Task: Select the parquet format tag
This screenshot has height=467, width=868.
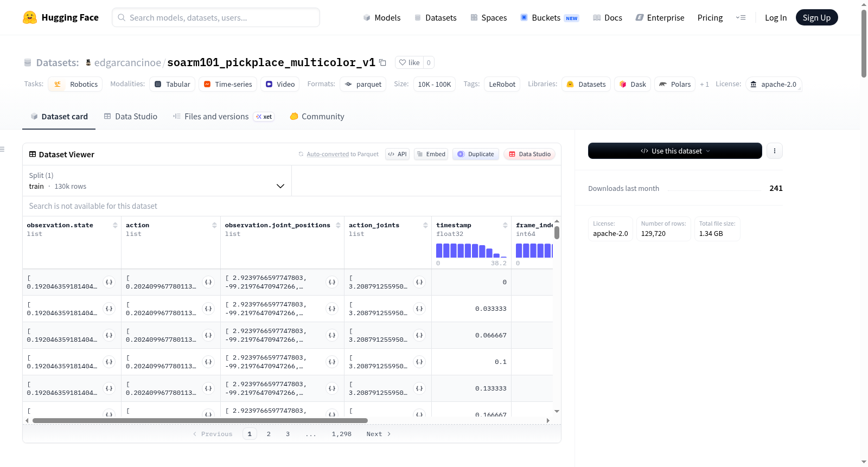Action: 363,84
